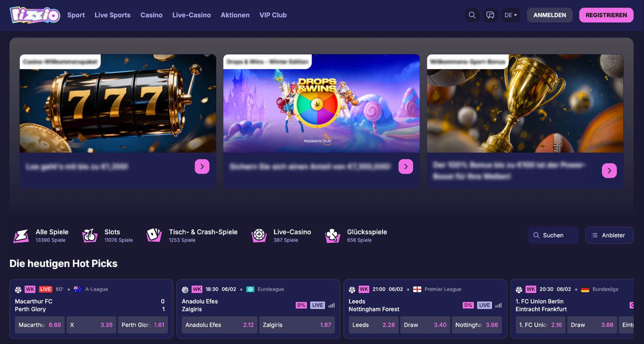Click the REGISTRIEREN button

tap(606, 15)
